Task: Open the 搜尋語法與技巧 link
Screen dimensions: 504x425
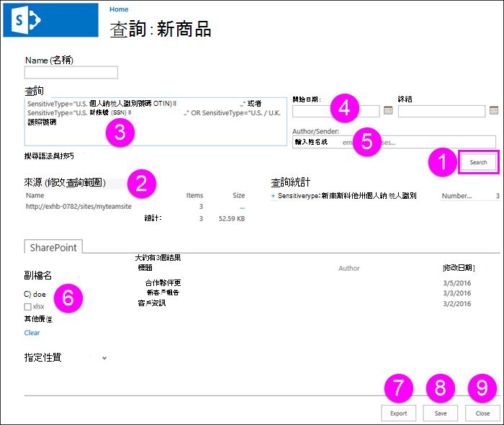Action: [49, 156]
